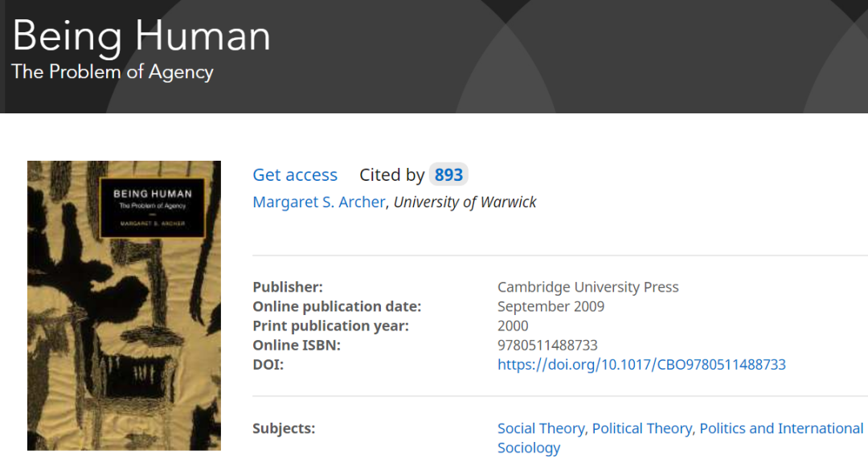Select the Political Theory subject link
Image resolution: width=868 pixels, height=475 pixels.
coord(641,429)
